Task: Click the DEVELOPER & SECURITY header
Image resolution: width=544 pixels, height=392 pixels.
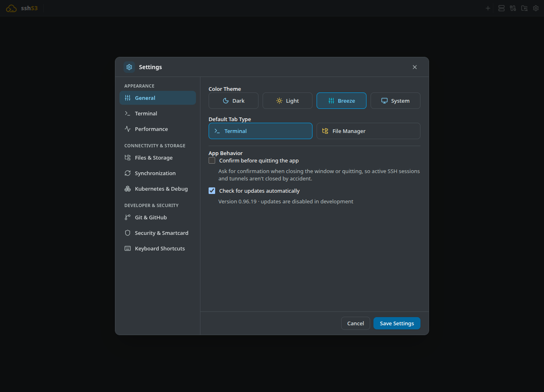Action: (x=151, y=205)
